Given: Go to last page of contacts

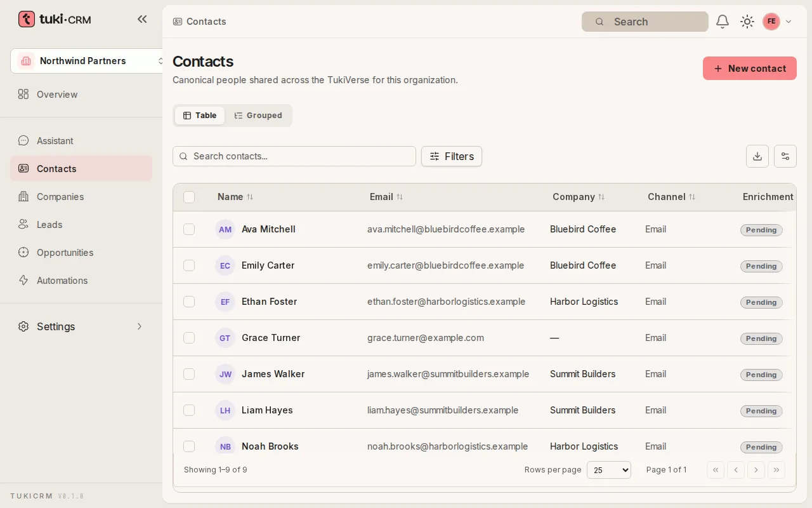Looking at the screenshot, I should tap(776, 470).
